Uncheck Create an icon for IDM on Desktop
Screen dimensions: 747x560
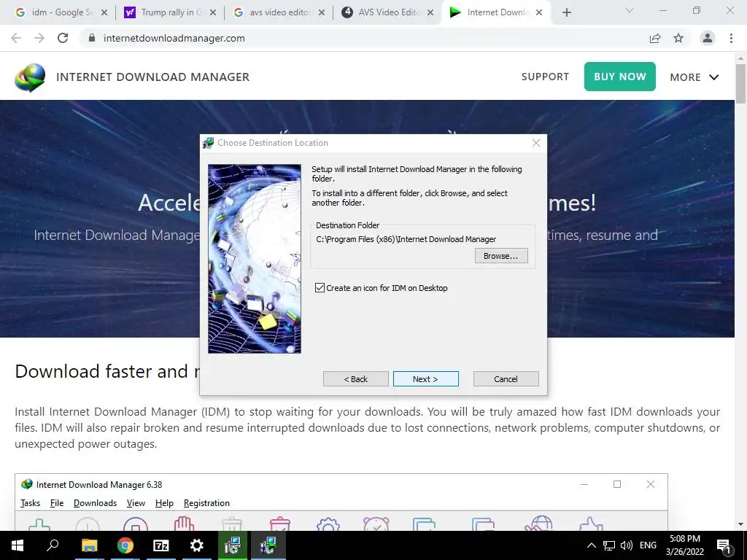tap(320, 287)
